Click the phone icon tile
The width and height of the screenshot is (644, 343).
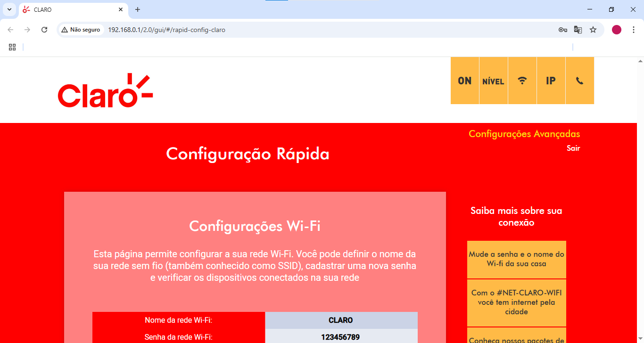580,81
